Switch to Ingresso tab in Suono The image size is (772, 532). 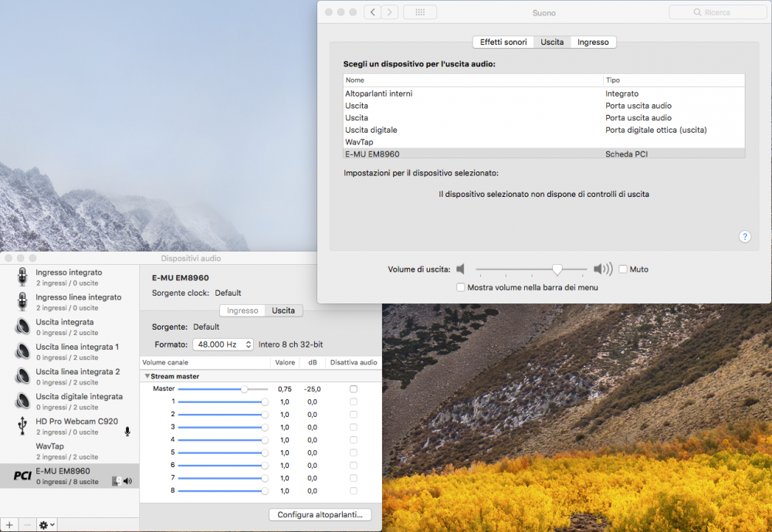point(593,42)
